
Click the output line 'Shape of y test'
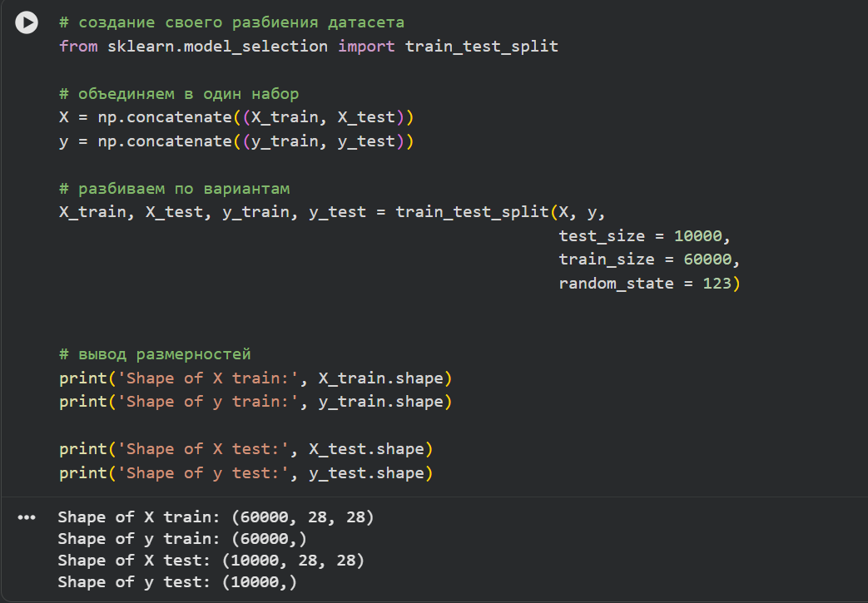pyautogui.click(x=176, y=582)
